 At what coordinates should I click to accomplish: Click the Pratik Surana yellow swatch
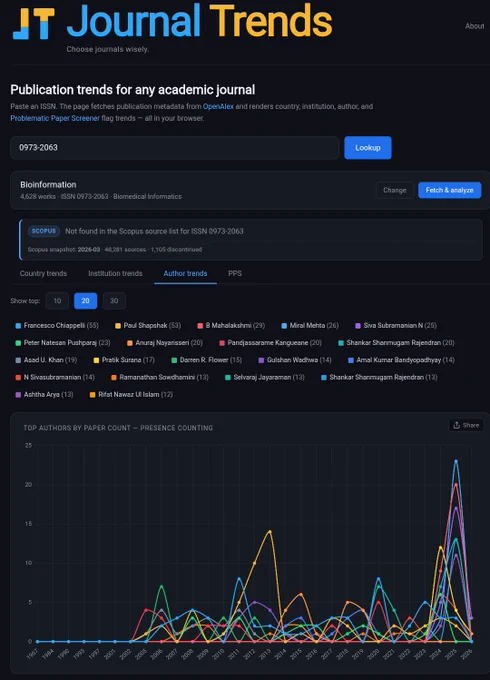pyautogui.click(x=96, y=360)
